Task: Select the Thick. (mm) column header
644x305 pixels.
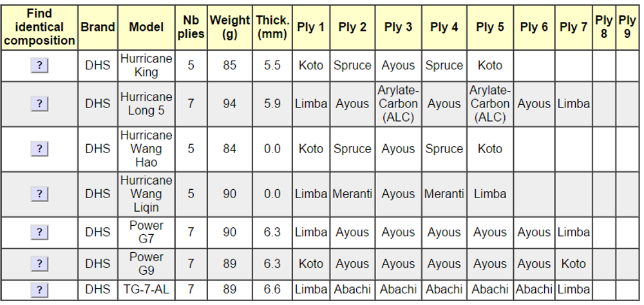Action: tap(272, 27)
